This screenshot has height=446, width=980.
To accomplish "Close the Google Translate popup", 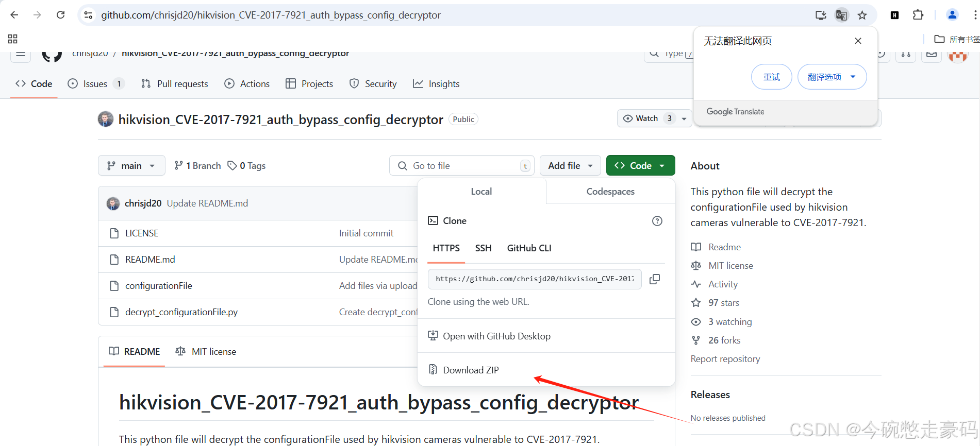I will pyautogui.click(x=858, y=41).
